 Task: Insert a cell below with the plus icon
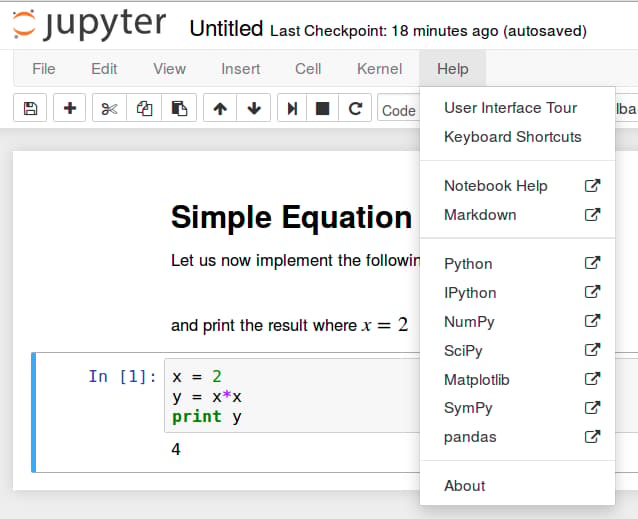click(x=70, y=108)
